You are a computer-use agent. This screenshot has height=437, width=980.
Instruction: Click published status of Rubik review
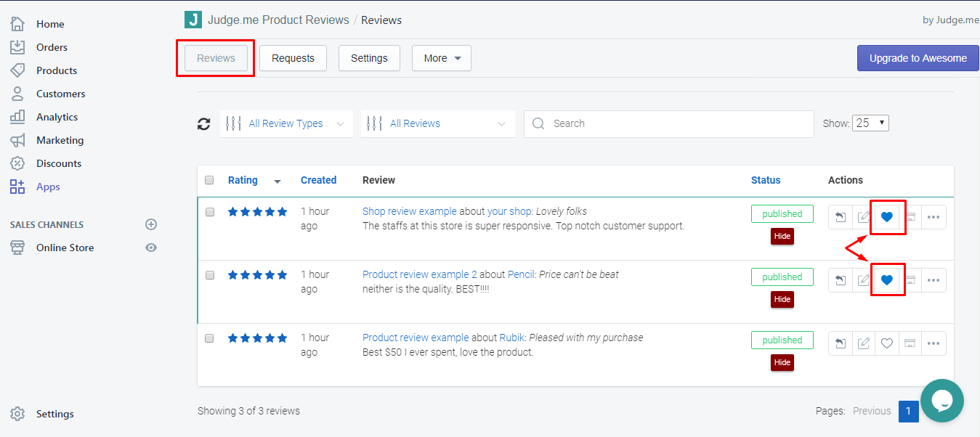[782, 340]
